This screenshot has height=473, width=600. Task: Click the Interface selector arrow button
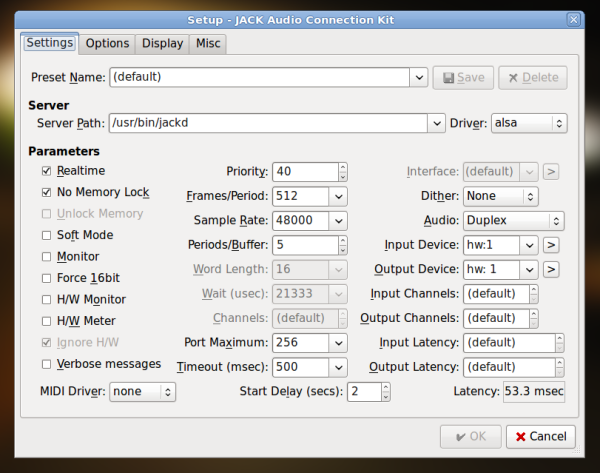551,171
